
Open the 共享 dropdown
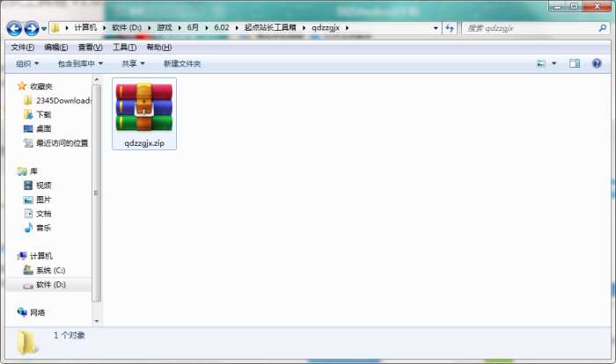coord(133,63)
